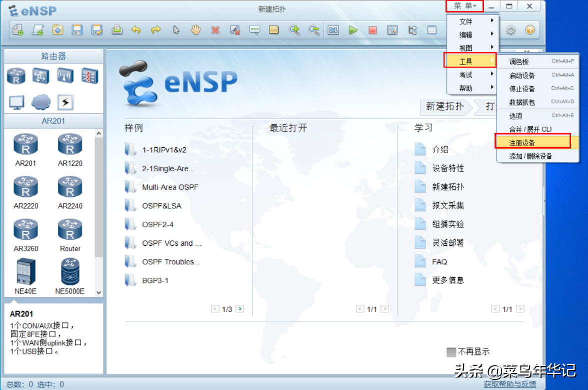The image size is (588, 390).
Task: Open the FAQ learning document
Action: click(431, 262)
